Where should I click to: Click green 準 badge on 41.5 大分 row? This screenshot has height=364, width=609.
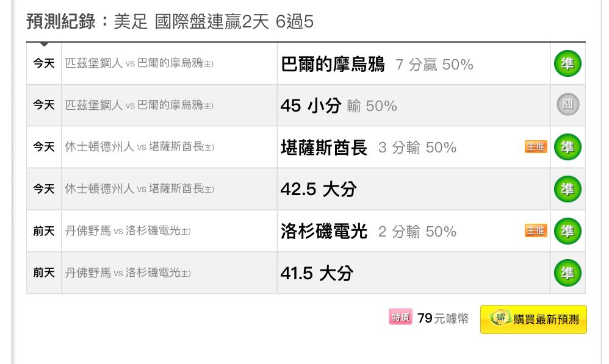tap(568, 273)
